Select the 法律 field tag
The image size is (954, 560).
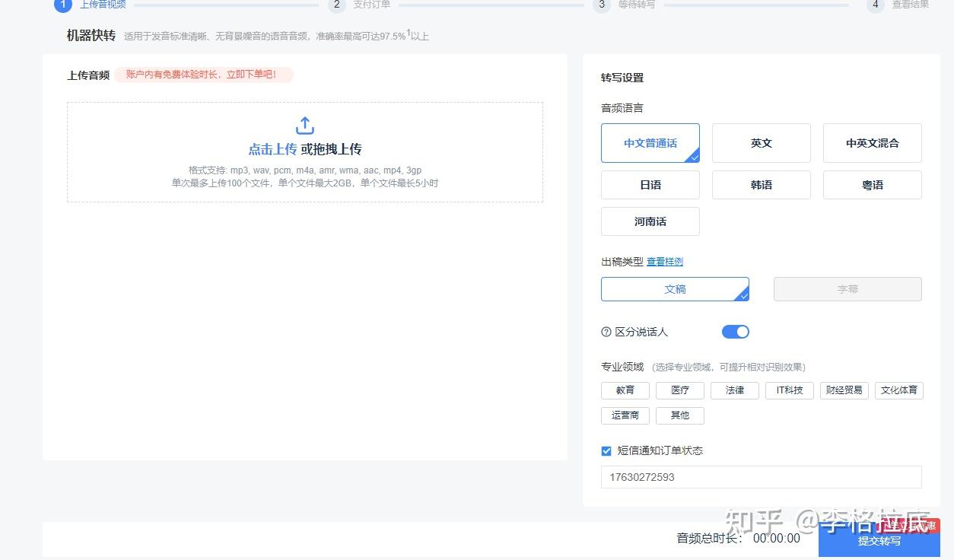(735, 390)
